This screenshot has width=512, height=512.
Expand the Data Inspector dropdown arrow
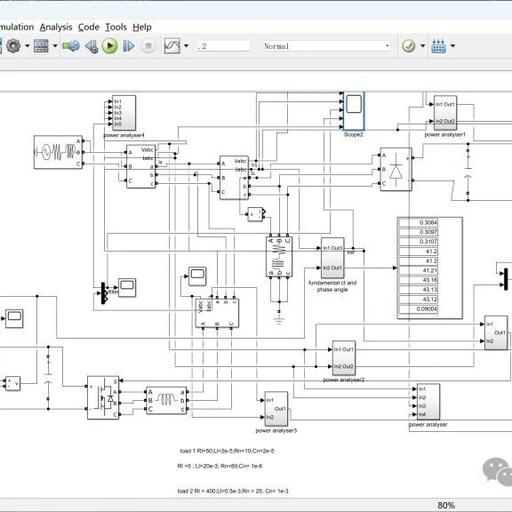[x=186, y=46]
